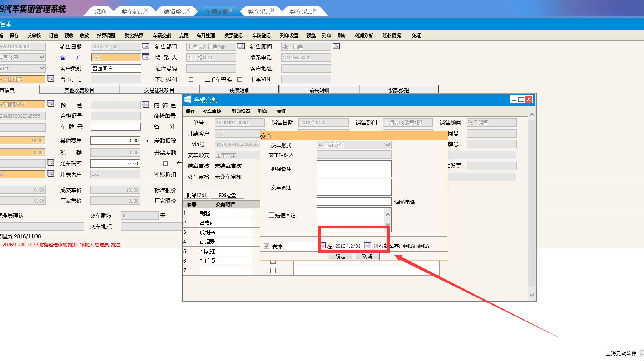Open the 现有客户 dropdown
Screen dimensions: 644x361
click(x=42, y=57)
